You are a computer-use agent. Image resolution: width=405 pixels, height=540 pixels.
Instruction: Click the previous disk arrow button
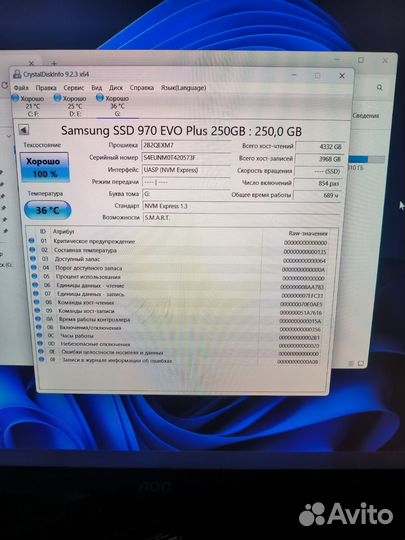[23, 130]
